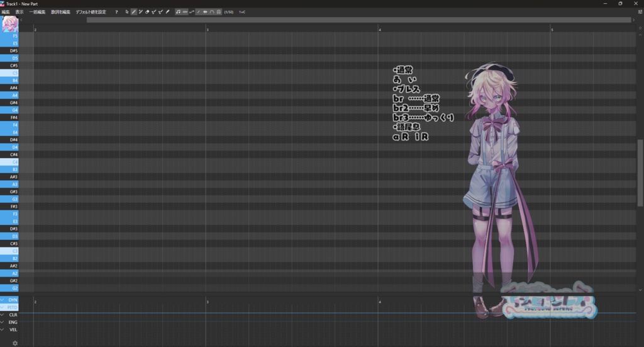Maximize or restore the window

(x=620, y=3)
